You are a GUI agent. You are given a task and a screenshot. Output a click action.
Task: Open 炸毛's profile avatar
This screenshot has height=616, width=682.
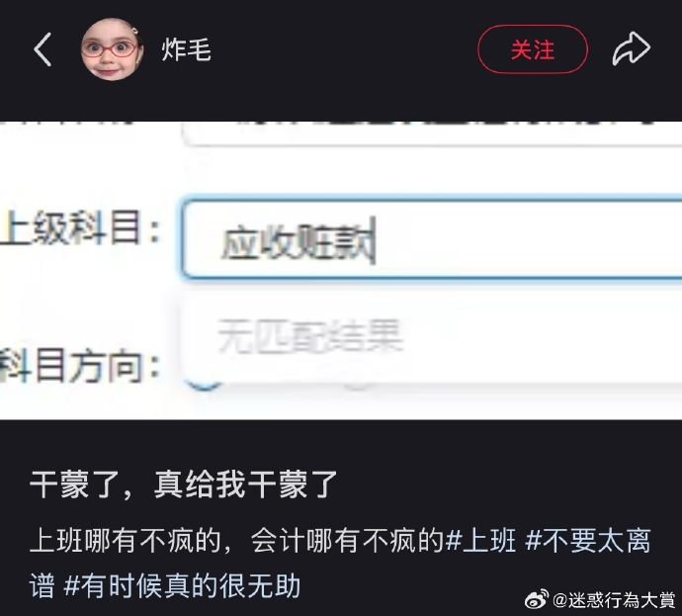coord(112,49)
